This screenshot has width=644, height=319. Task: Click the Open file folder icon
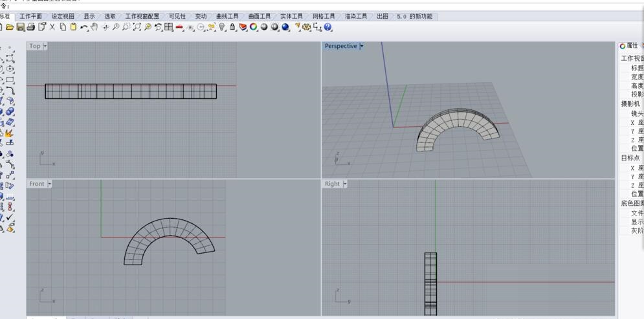click(x=10, y=27)
